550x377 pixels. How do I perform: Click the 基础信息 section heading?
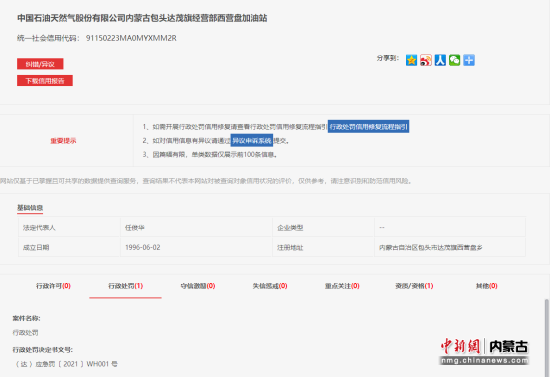click(x=30, y=208)
